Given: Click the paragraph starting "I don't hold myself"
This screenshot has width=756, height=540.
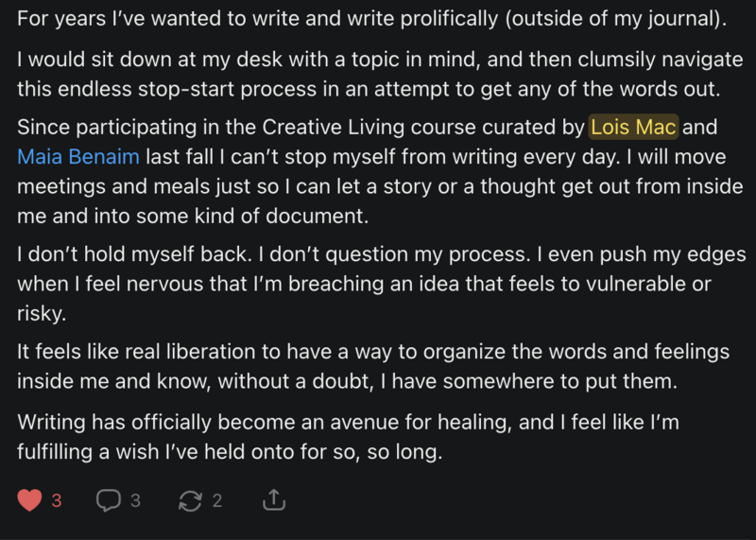Looking at the screenshot, I should point(382,284).
